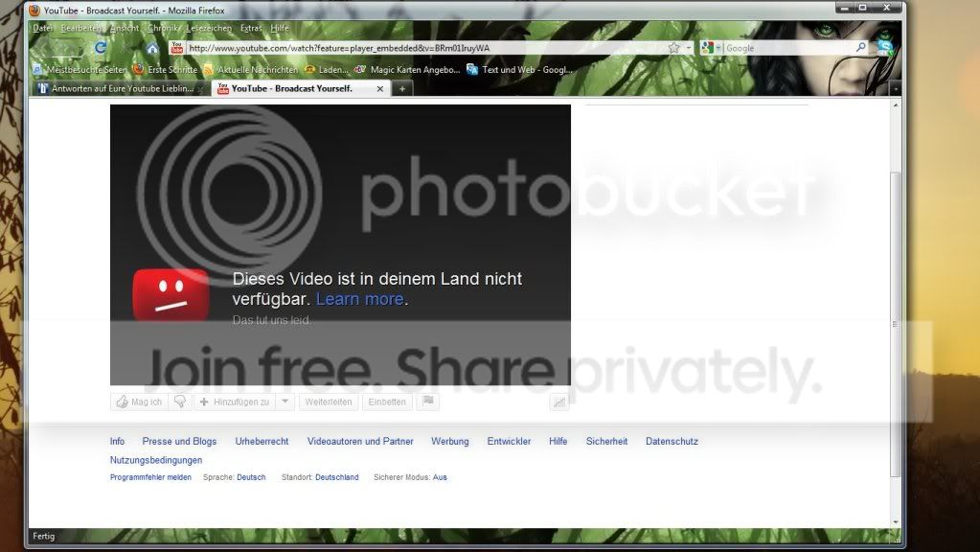Go to the Firefox home page icon
This screenshot has width=980, height=552.
(152, 48)
